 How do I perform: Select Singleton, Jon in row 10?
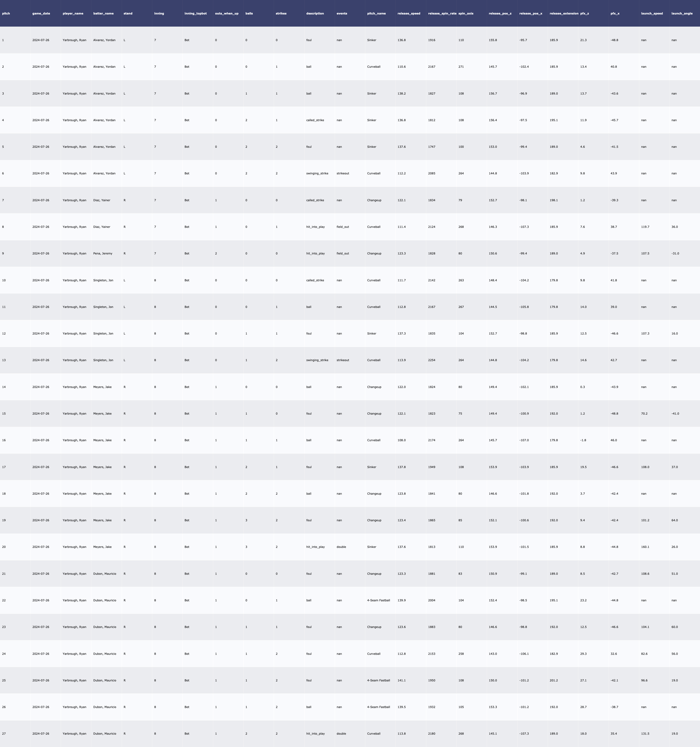pos(103,280)
